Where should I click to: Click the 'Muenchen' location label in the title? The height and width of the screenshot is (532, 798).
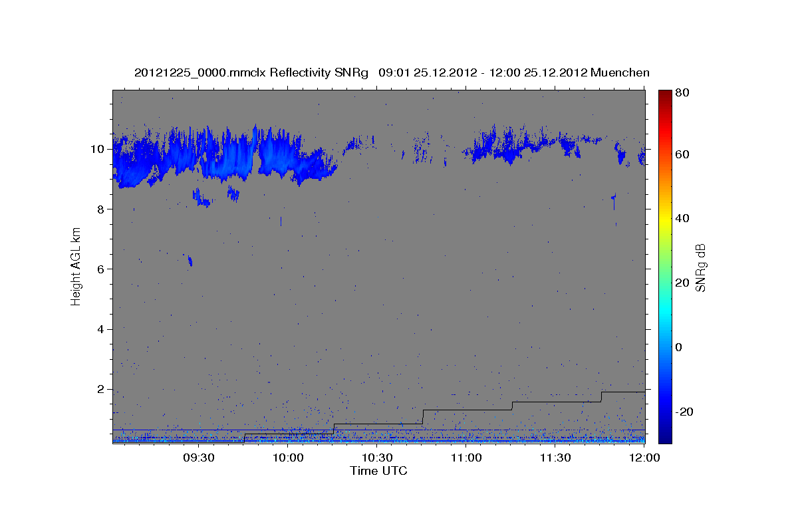click(x=620, y=72)
